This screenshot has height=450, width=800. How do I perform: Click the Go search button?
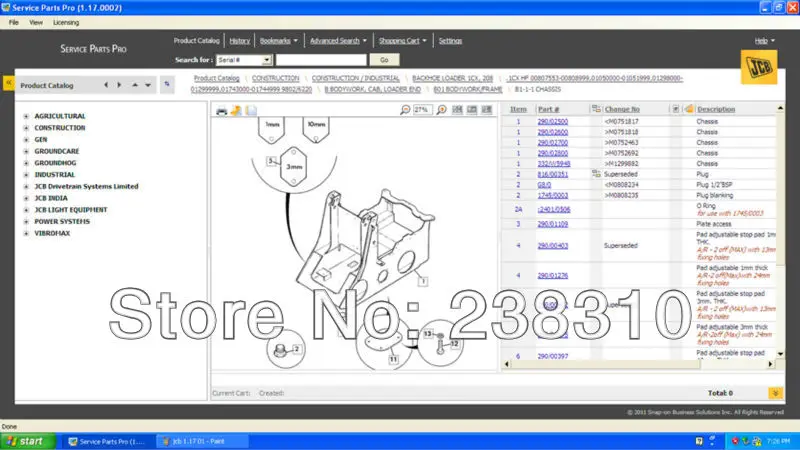click(384, 60)
